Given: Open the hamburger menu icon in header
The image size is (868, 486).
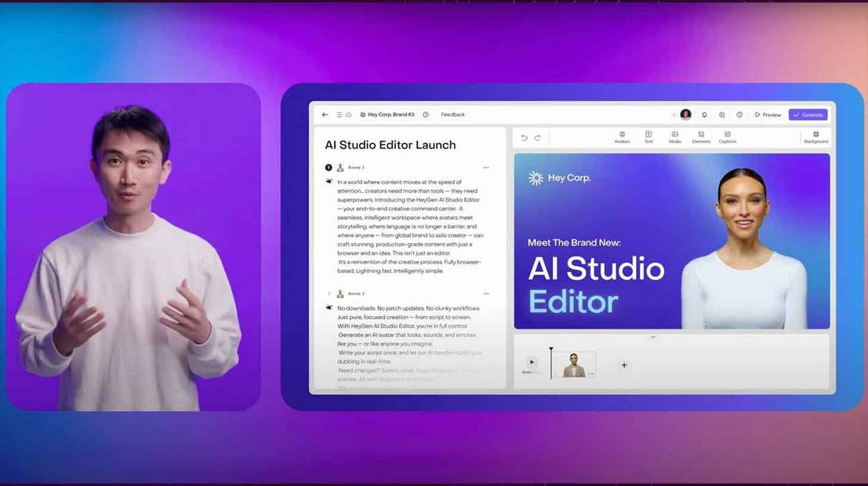Looking at the screenshot, I should pyautogui.click(x=339, y=115).
